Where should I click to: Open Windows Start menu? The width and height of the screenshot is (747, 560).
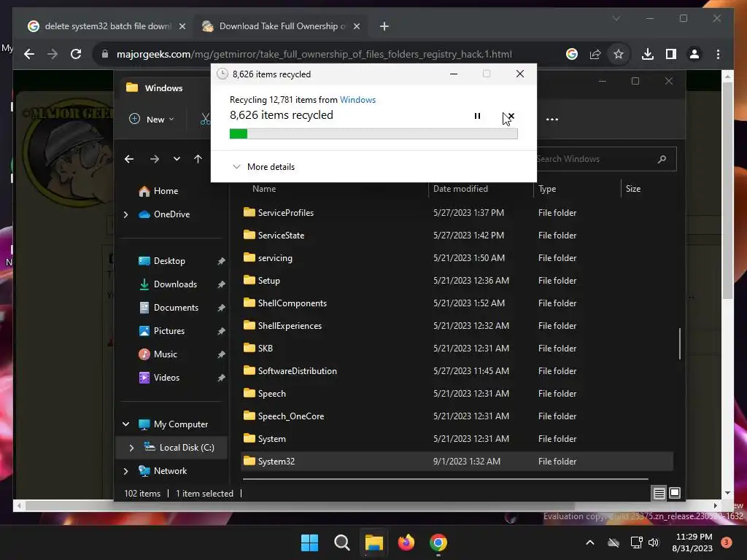[x=309, y=542]
